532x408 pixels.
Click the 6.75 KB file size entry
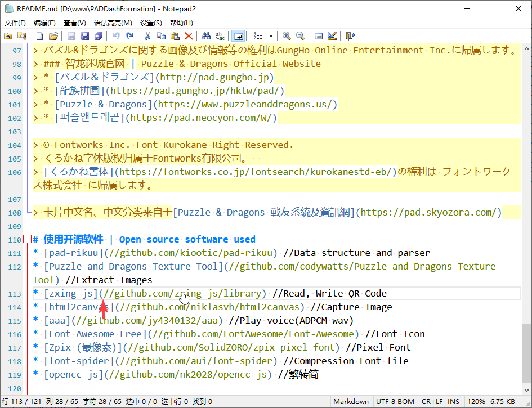503,402
